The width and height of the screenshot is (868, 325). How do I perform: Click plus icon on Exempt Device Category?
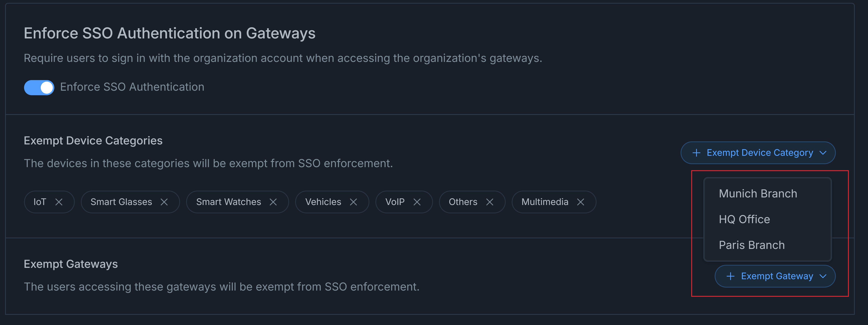click(696, 153)
